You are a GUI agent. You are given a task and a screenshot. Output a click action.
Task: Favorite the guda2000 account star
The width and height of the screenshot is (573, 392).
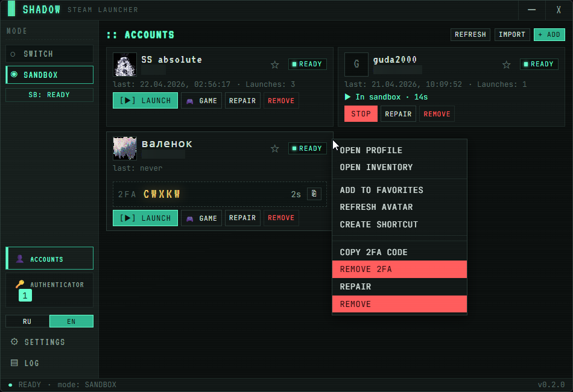point(506,65)
